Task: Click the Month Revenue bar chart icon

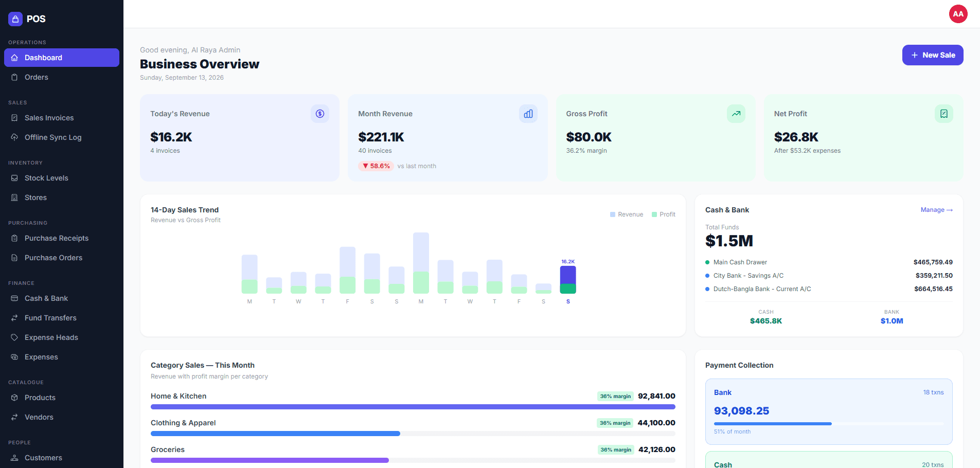Action: [528, 114]
